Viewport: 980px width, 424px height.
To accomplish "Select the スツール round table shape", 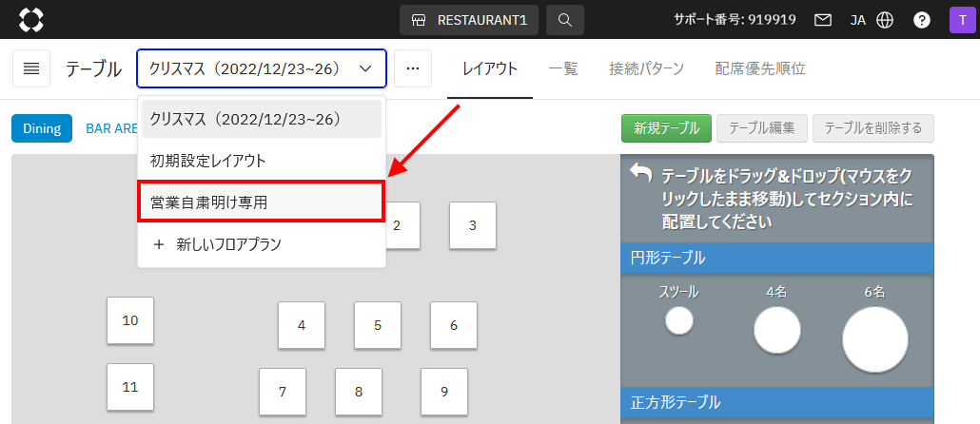I will pos(679,321).
